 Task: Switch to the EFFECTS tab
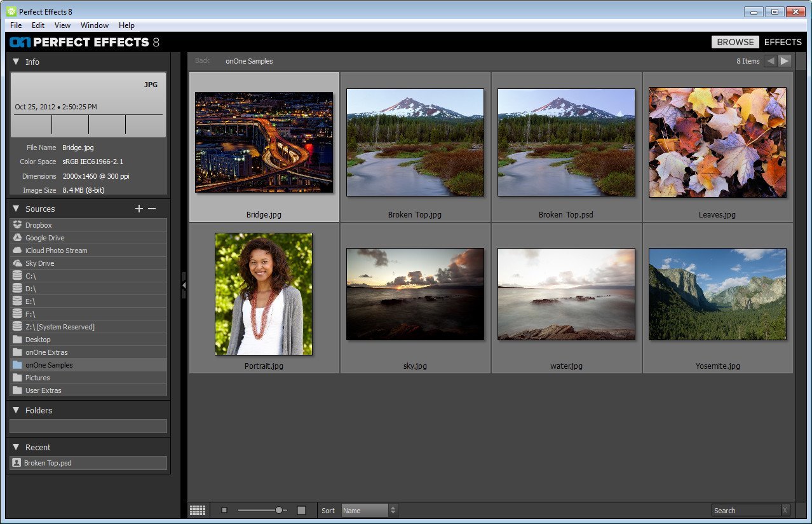(783, 42)
